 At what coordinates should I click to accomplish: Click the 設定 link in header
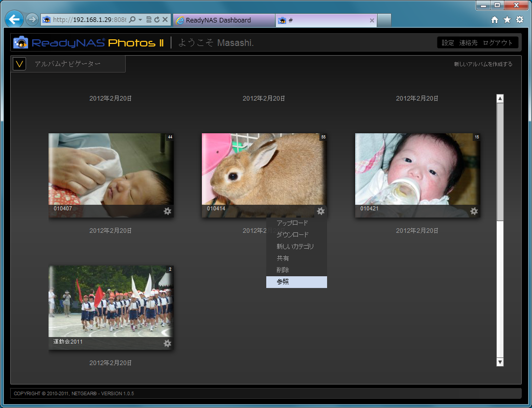(448, 43)
